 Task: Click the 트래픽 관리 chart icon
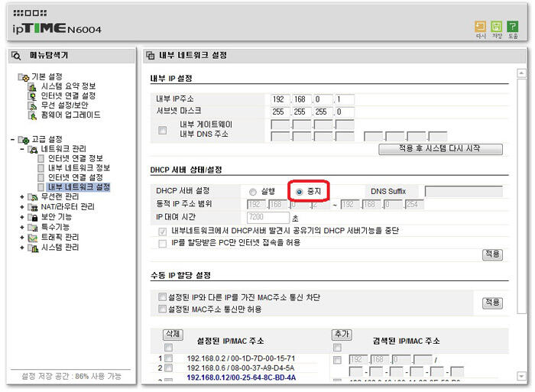pyautogui.click(x=33, y=238)
